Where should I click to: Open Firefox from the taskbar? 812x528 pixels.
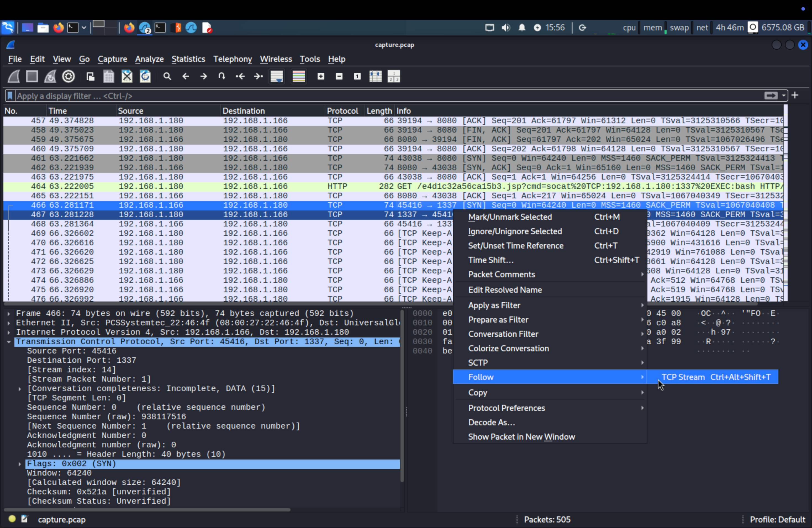click(x=58, y=28)
